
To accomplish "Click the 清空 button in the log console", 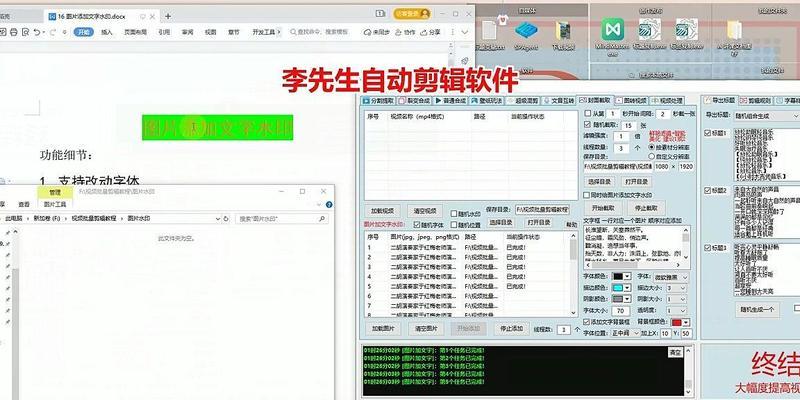I will [675, 353].
